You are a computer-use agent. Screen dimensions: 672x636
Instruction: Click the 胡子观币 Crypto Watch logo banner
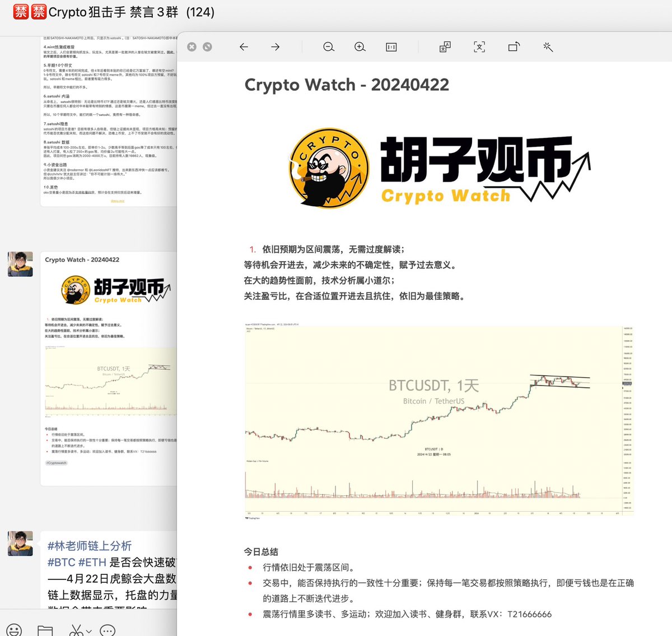tap(440, 168)
